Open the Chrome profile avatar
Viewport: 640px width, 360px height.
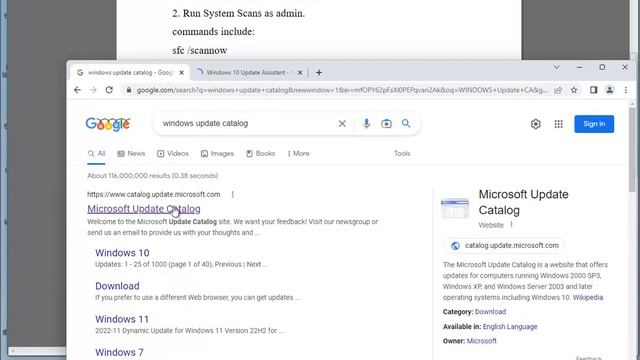point(609,90)
